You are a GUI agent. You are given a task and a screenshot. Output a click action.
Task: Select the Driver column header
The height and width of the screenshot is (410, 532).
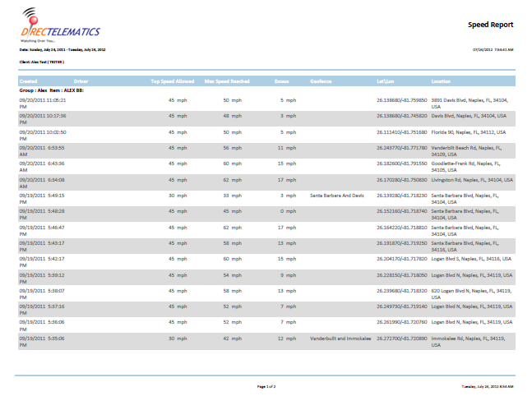81,81
